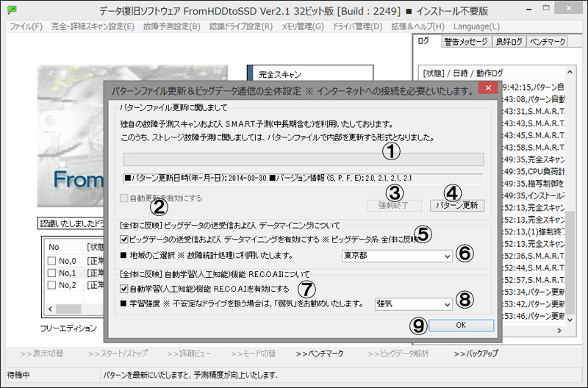The image size is (588, 388).
Task: Click log entry 49:35,CPU負荷
Action: pos(534,171)
